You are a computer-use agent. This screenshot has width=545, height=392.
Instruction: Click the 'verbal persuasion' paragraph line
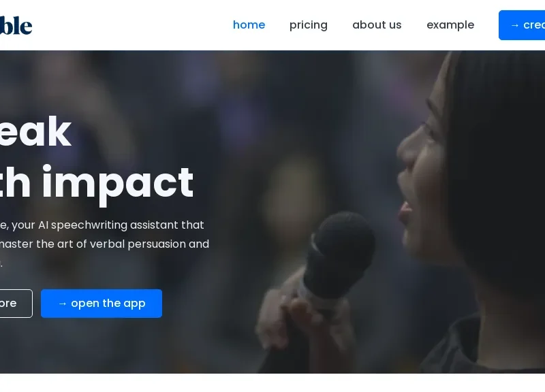[x=104, y=244]
